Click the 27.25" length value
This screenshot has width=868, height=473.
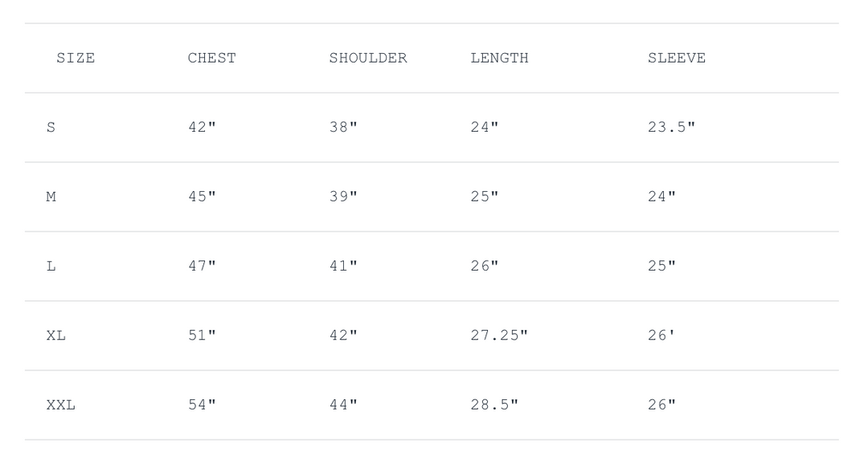click(x=499, y=336)
